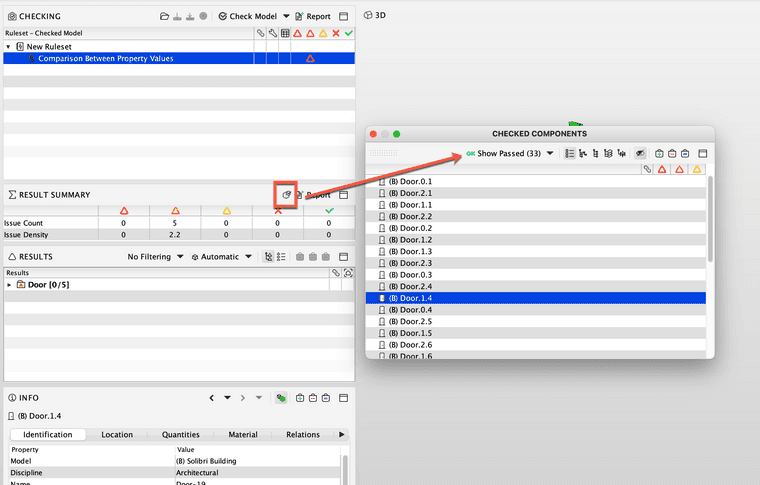Select (B) Door.2.6 in the component list
This screenshot has height=485, width=760.
536,345
